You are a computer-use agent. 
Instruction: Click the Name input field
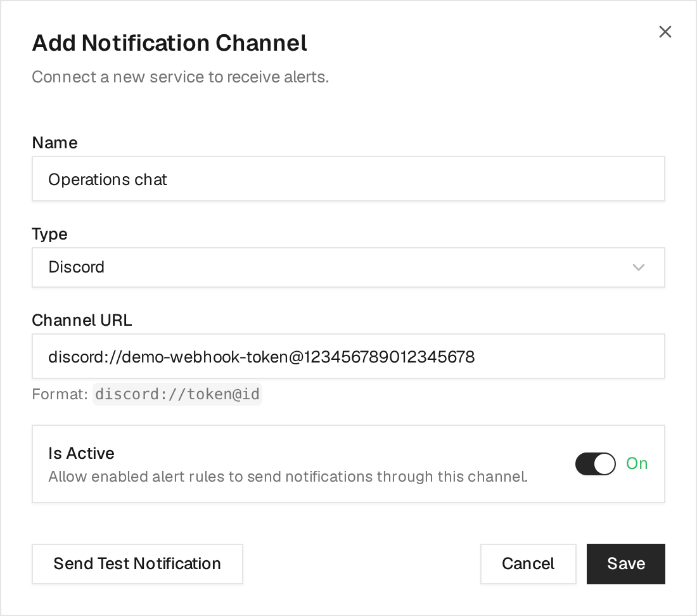[348, 179]
